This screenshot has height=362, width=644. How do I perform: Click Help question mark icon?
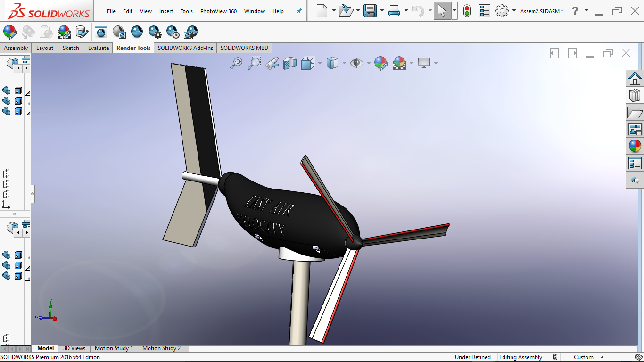(x=575, y=11)
